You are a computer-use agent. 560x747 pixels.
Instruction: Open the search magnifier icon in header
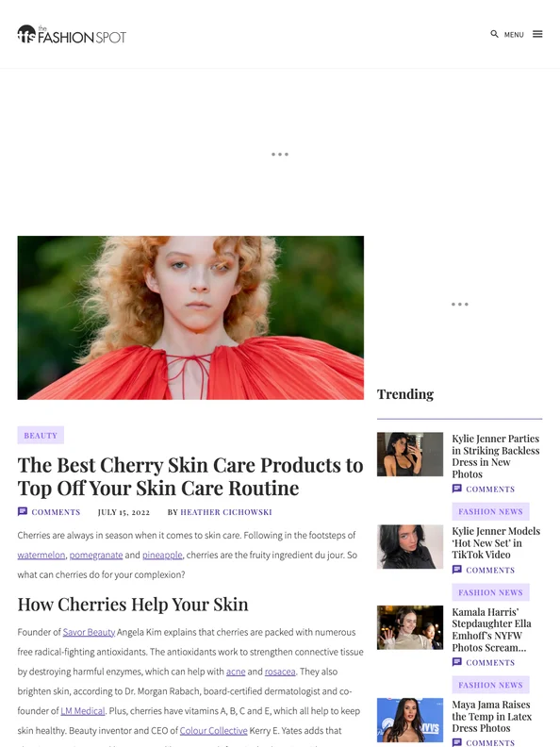[494, 34]
